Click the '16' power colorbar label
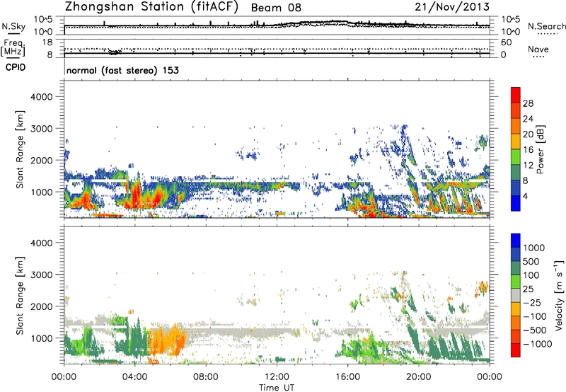This screenshot has height=392, width=566. (528, 150)
